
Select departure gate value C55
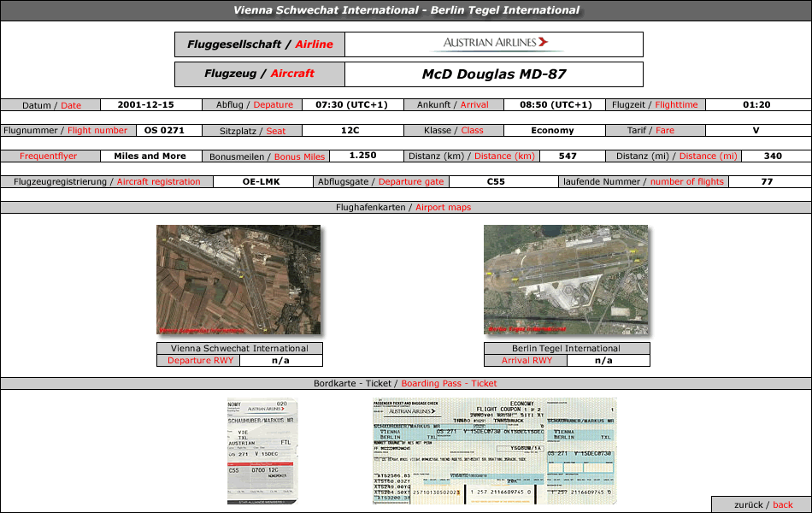click(496, 182)
